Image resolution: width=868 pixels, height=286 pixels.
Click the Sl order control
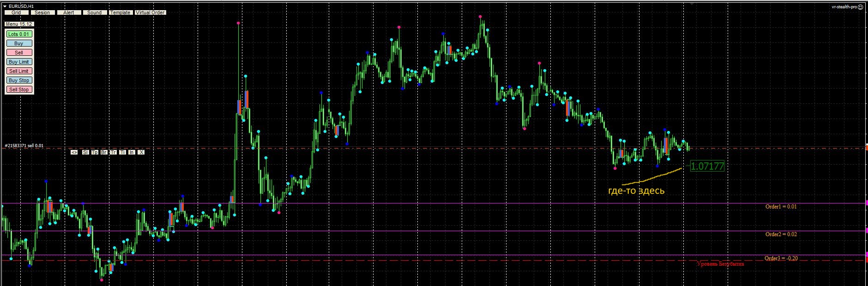[85, 152]
